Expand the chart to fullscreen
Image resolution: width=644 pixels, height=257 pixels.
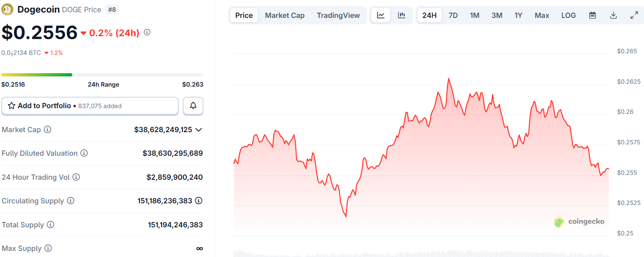coord(634,15)
